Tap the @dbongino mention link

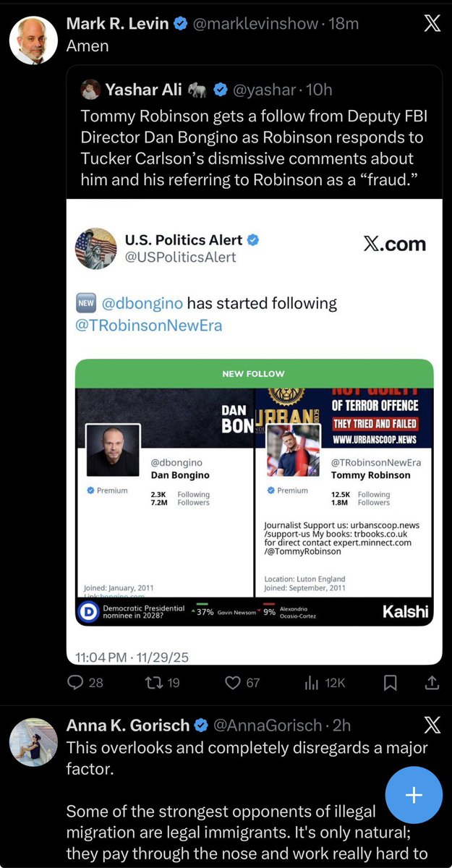(150, 303)
